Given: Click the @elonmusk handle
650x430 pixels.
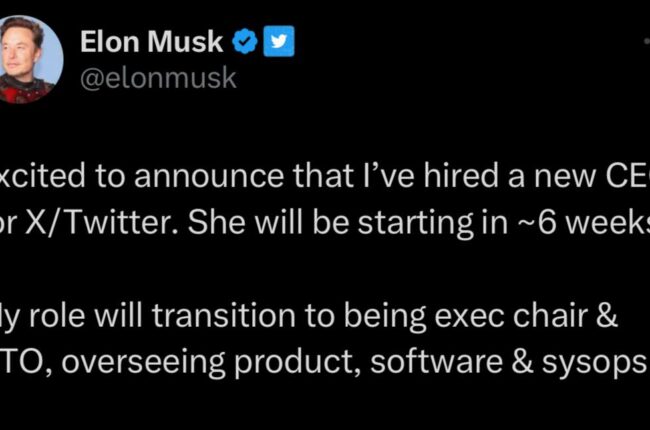Looking at the screenshot, I should click(x=157, y=78).
